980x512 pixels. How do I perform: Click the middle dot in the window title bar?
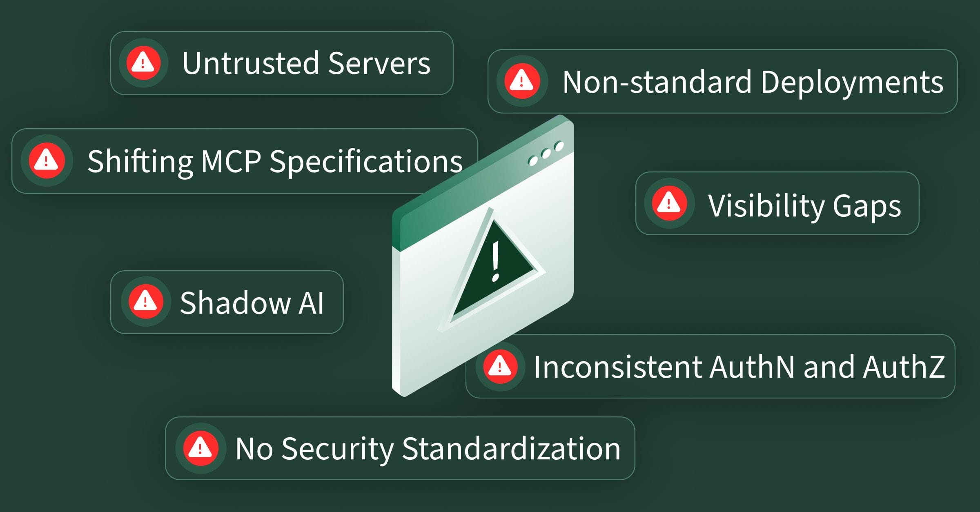(x=546, y=154)
